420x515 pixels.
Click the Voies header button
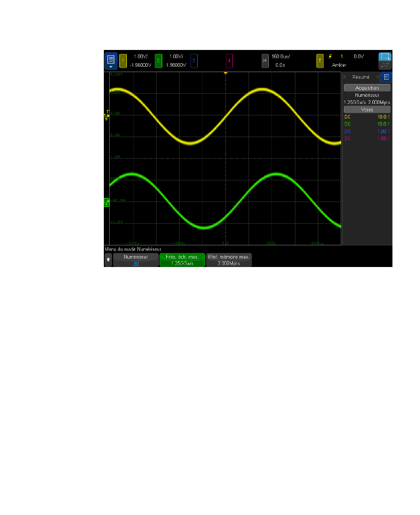367,109
